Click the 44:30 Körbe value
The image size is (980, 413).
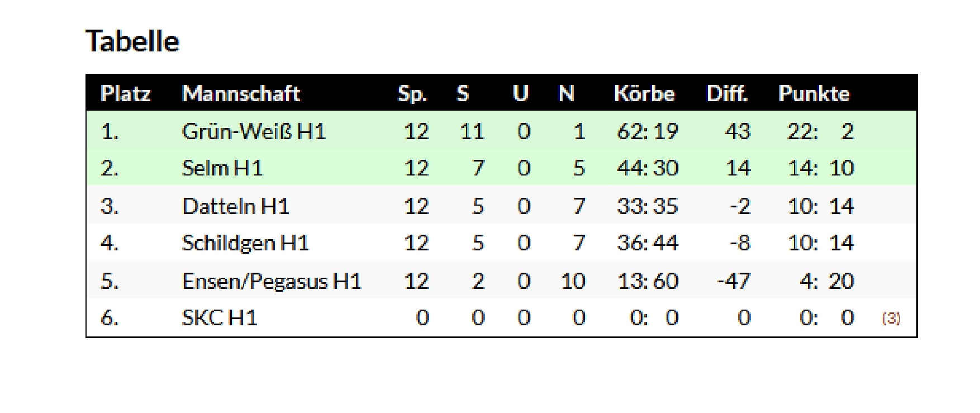tap(647, 168)
